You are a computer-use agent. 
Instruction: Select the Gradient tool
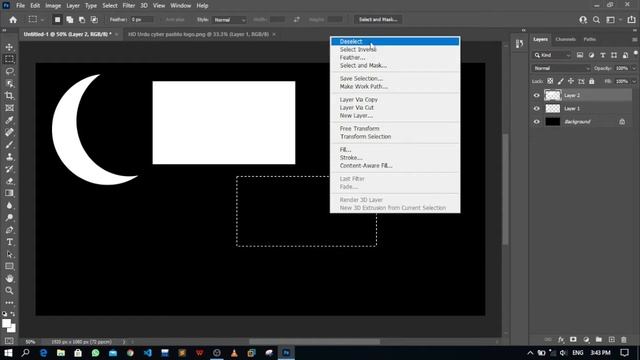[x=9, y=193]
